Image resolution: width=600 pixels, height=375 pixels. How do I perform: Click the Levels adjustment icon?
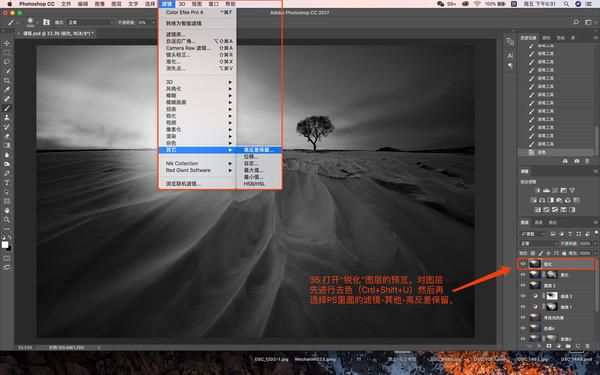tap(546, 190)
